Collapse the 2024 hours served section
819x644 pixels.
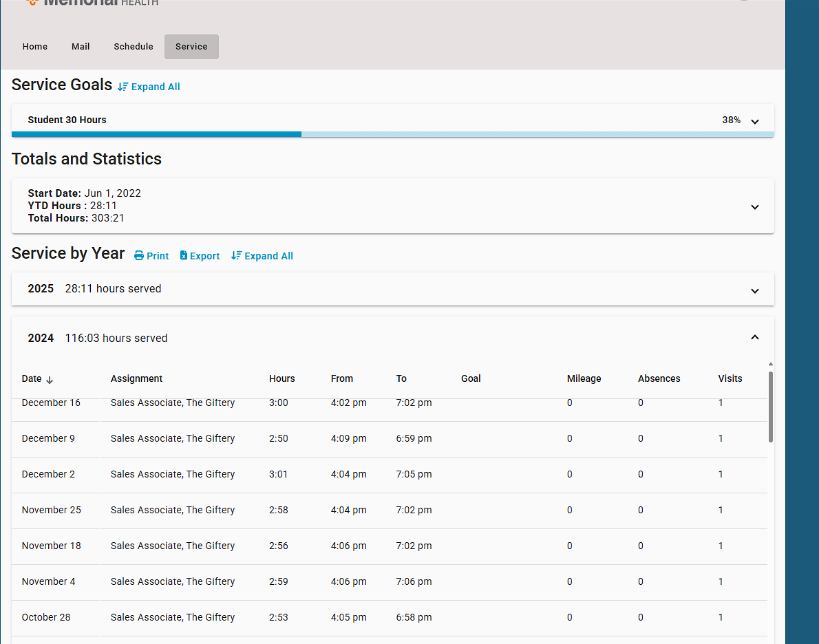coord(754,337)
